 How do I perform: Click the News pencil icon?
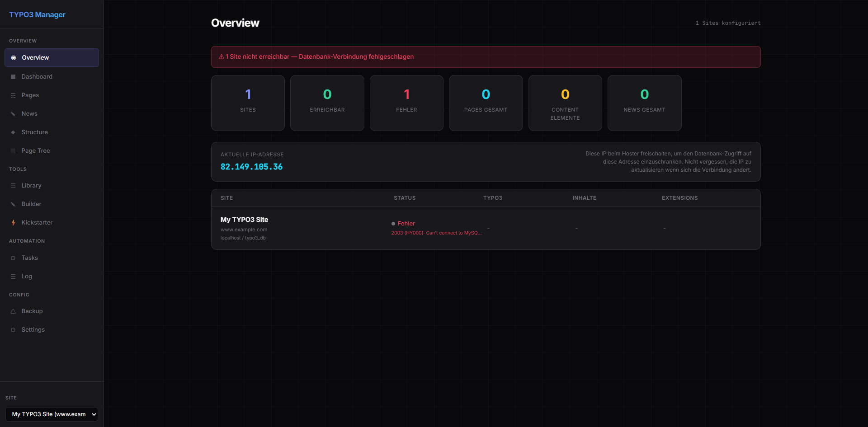13,114
